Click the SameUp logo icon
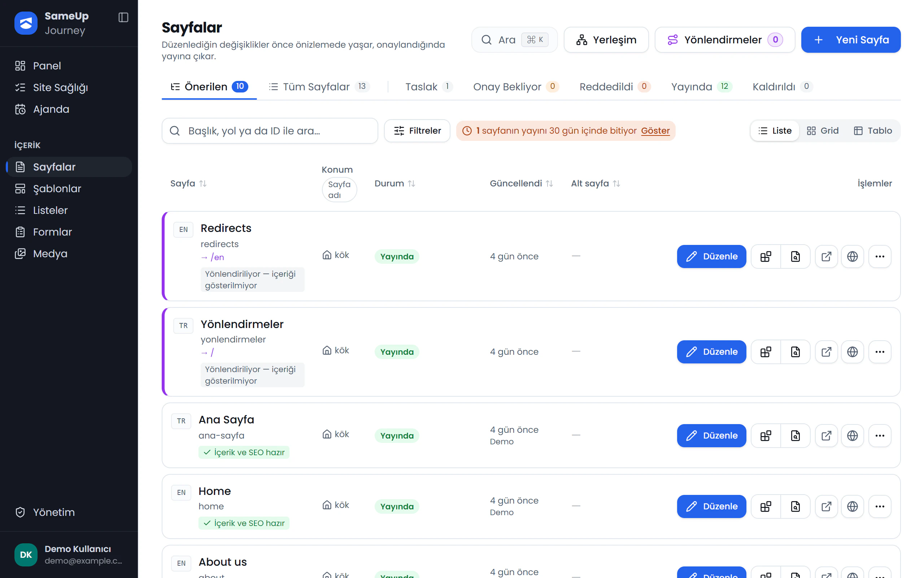The image size is (924, 578). (x=26, y=23)
